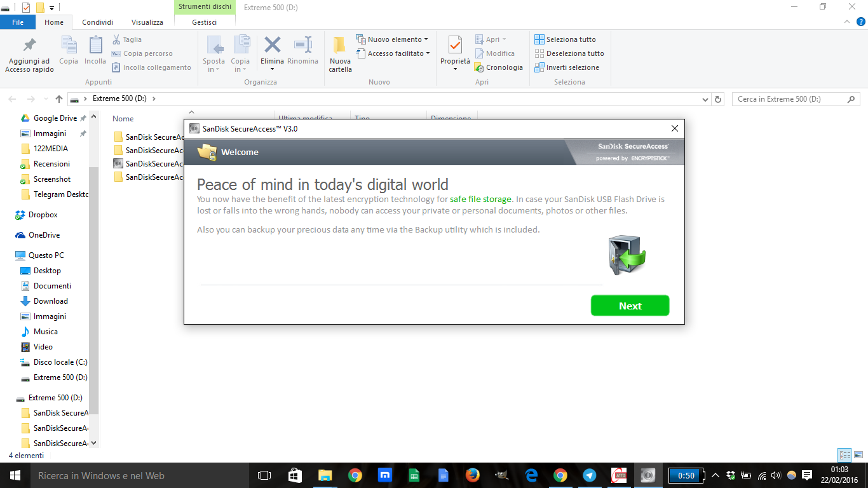Click Modifica in the ribbon
Viewport: 868px width, 488px height.
point(495,53)
